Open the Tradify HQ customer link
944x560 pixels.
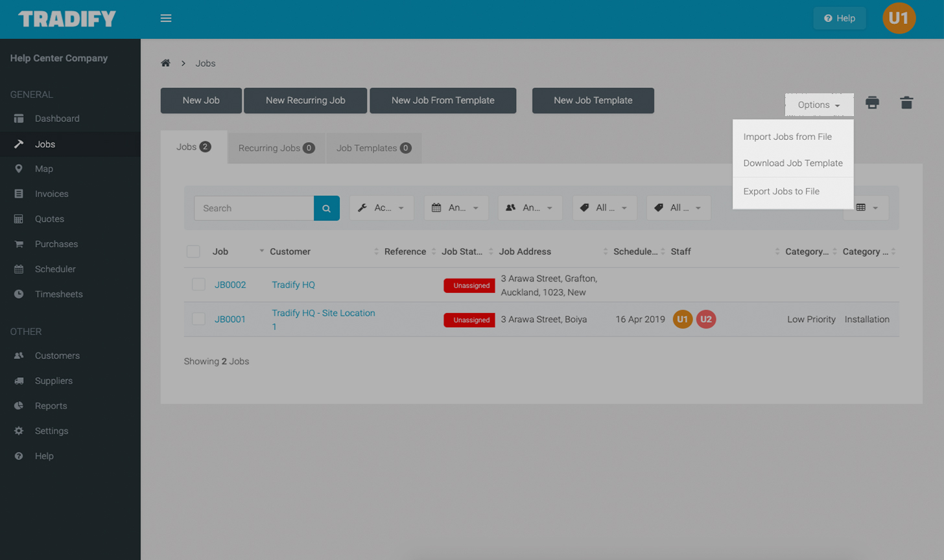(293, 285)
